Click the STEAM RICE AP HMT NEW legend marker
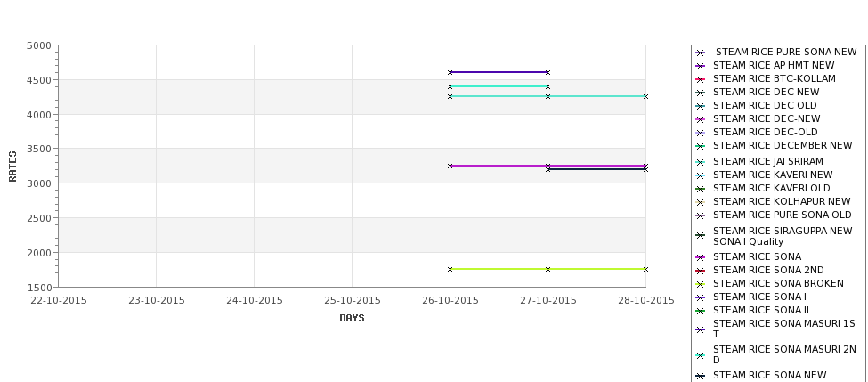 [700, 66]
